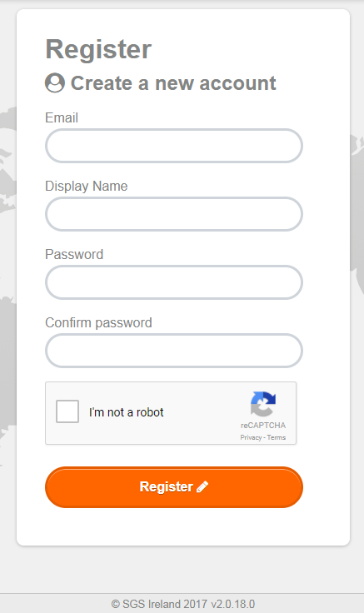Click the Register page heading
The height and width of the screenshot is (613, 364).
pos(98,50)
